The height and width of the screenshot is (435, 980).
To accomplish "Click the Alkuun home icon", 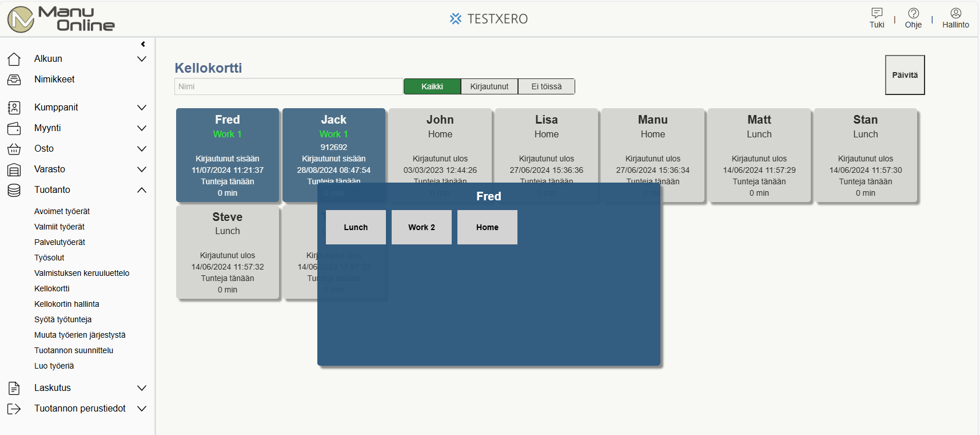I will click(14, 59).
